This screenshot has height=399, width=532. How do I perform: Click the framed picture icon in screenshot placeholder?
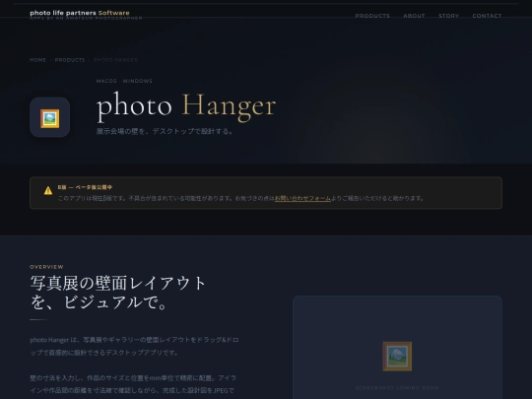pyautogui.click(x=397, y=357)
